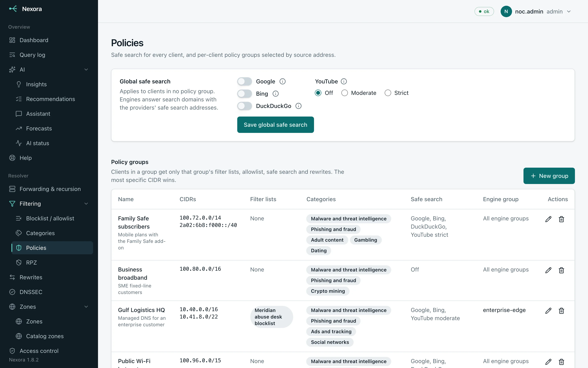The image size is (588, 368).
Task: Click the Access control shield icon
Action: point(12,351)
